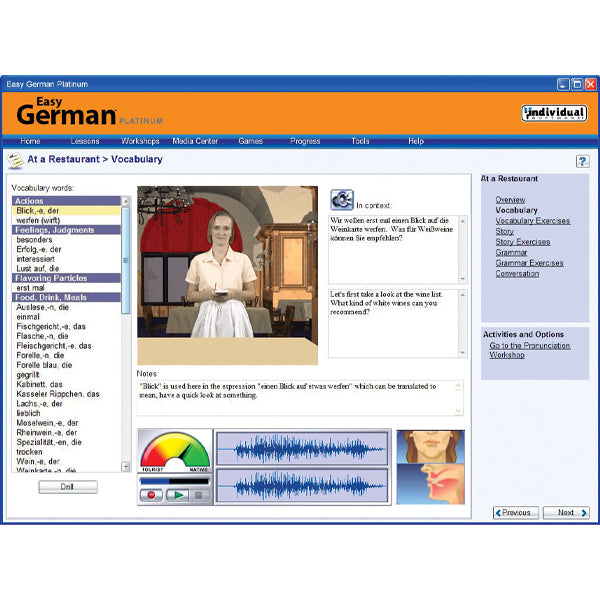Open the Grammar link

tap(511, 253)
